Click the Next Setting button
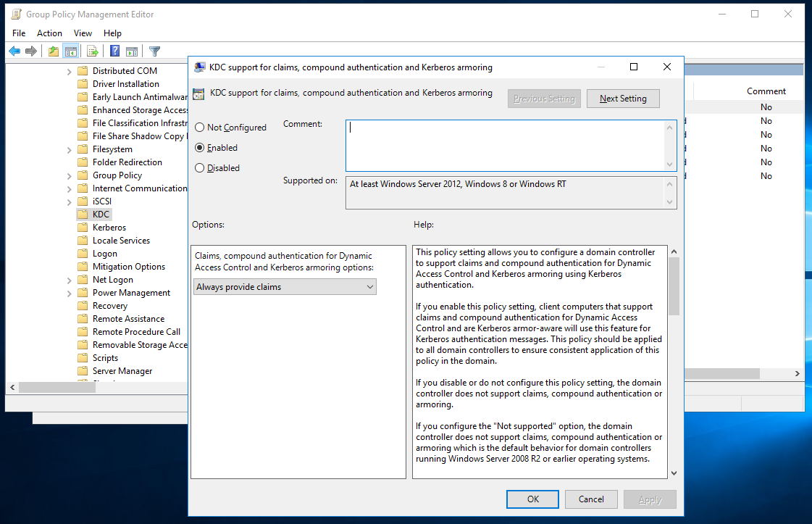 623,99
